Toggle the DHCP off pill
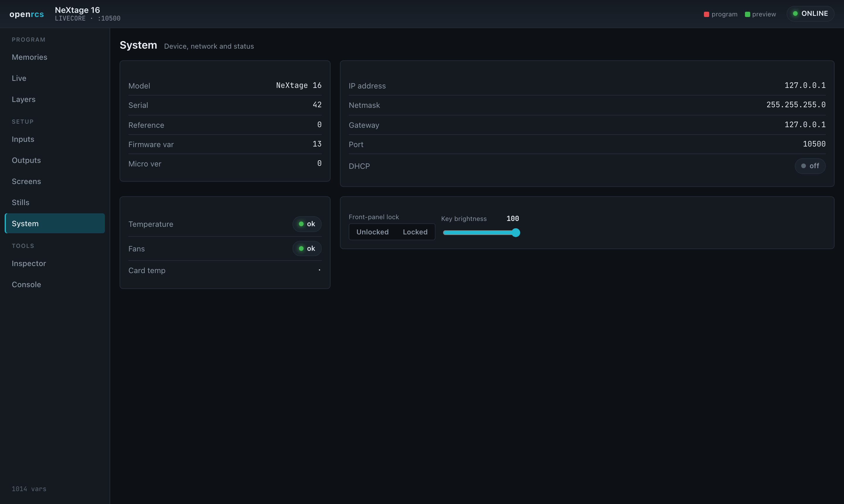The width and height of the screenshot is (844, 504). point(810,166)
